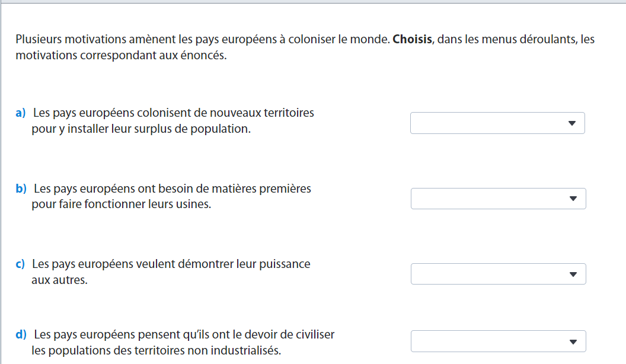Click the blue letter label "a)"
The width and height of the screenshot is (626, 364).
[x=21, y=113]
